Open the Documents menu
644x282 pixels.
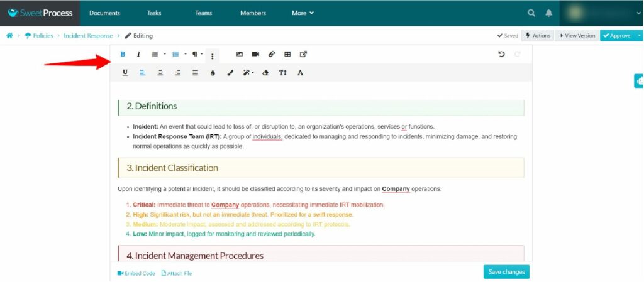105,13
